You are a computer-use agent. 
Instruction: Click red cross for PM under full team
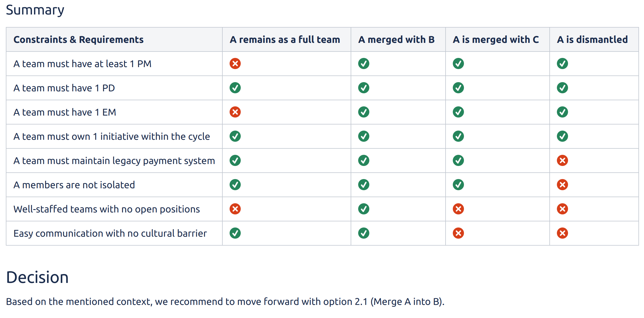pos(235,64)
